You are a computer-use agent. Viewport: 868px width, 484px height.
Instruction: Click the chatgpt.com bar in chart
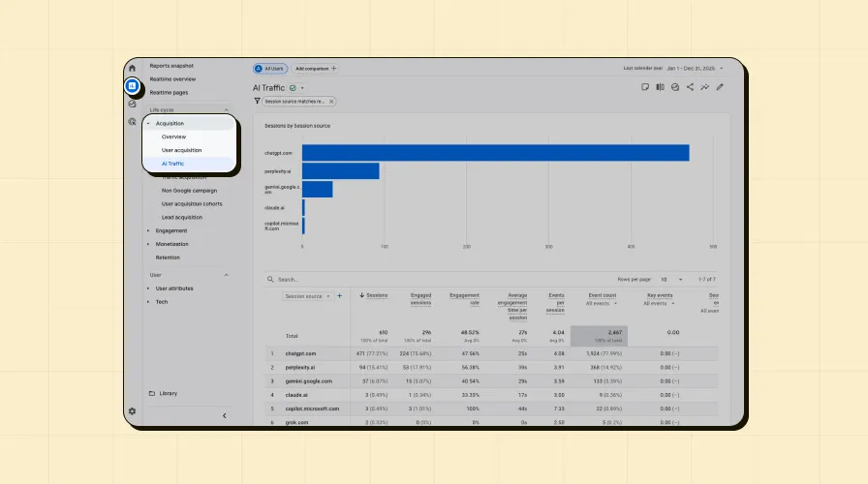tap(495, 153)
